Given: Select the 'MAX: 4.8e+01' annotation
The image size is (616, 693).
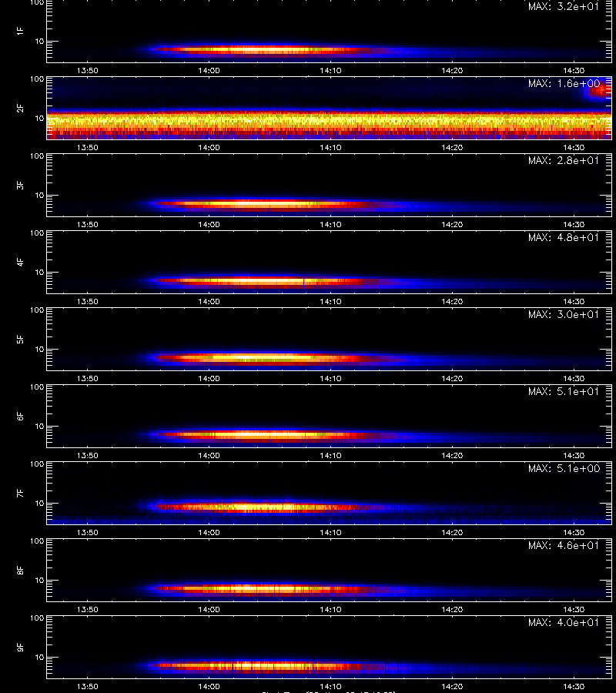Looking at the screenshot, I should pyautogui.click(x=564, y=237).
